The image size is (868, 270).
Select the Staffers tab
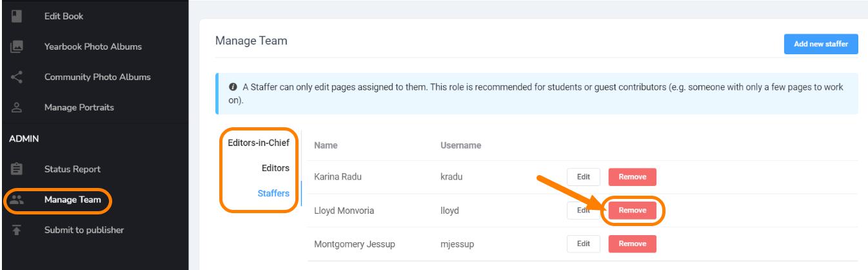coord(274,193)
